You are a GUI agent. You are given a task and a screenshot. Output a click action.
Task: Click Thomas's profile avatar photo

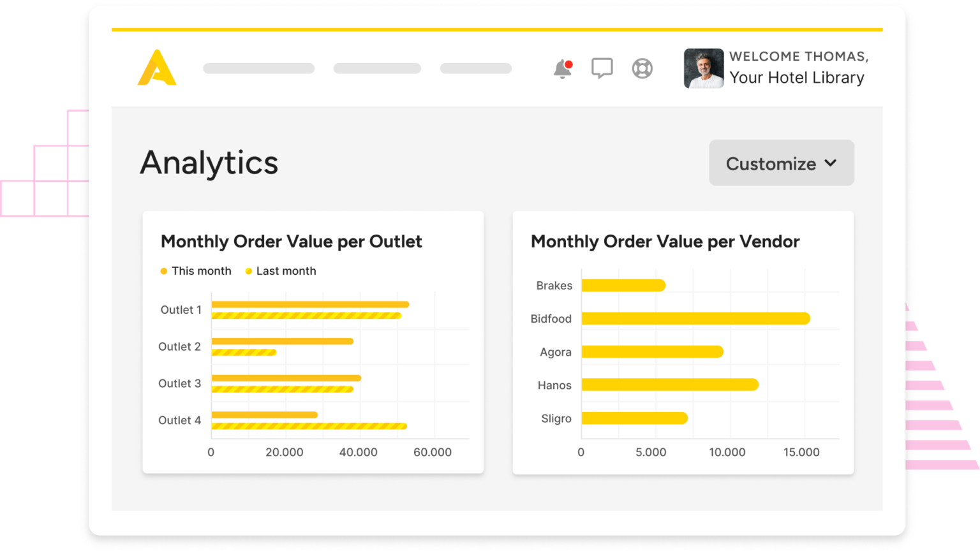point(703,68)
